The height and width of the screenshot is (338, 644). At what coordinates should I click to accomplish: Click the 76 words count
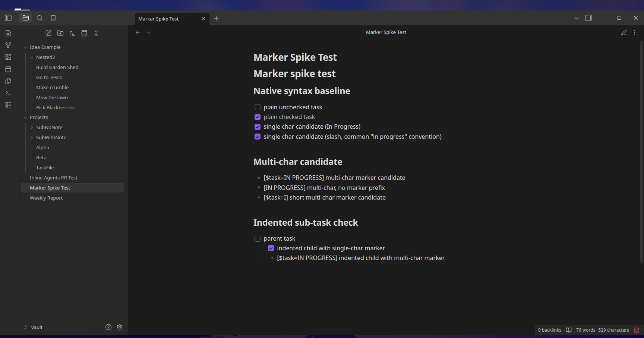tap(585, 330)
